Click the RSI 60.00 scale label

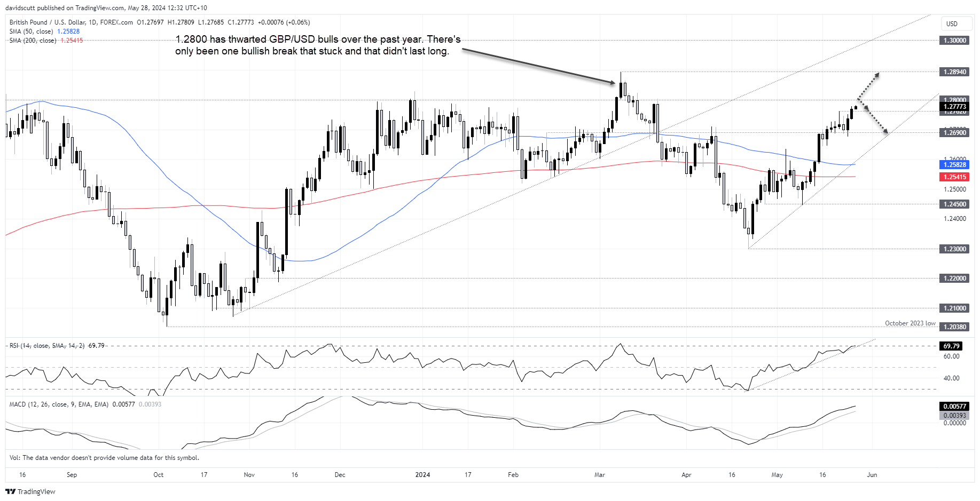[x=952, y=356]
